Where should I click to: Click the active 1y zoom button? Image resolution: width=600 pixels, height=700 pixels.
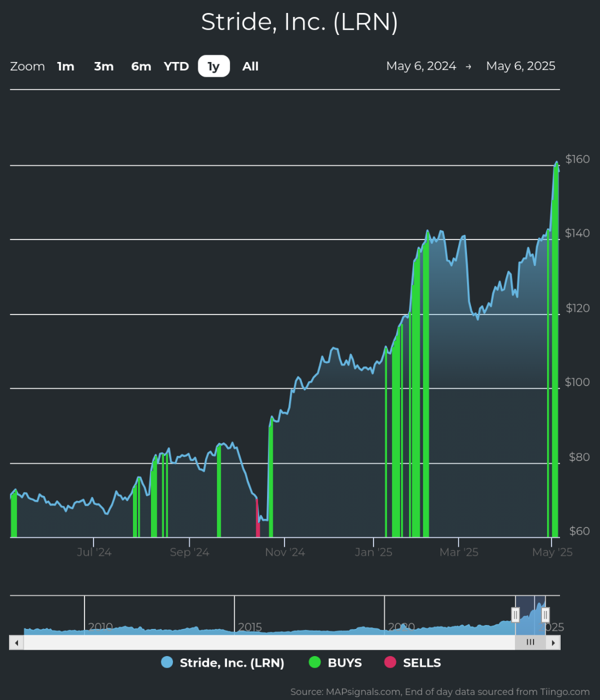[214, 67]
